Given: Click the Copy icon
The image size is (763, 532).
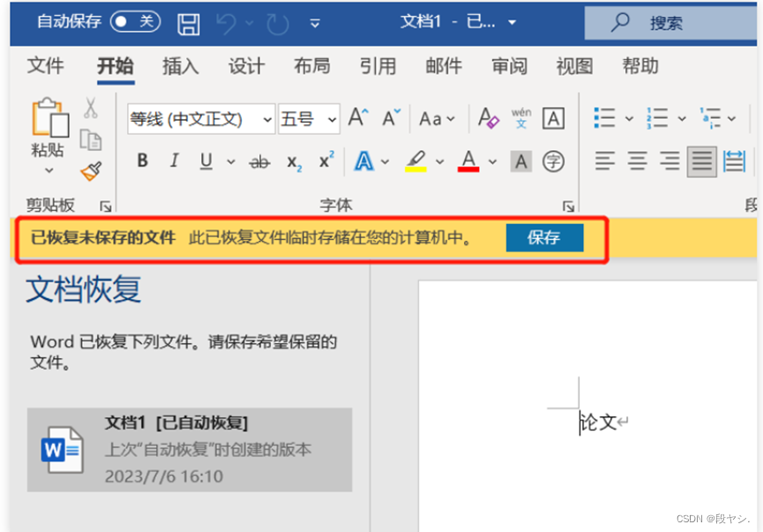Looking at the screenshot, I should click(x=91, y=140).
